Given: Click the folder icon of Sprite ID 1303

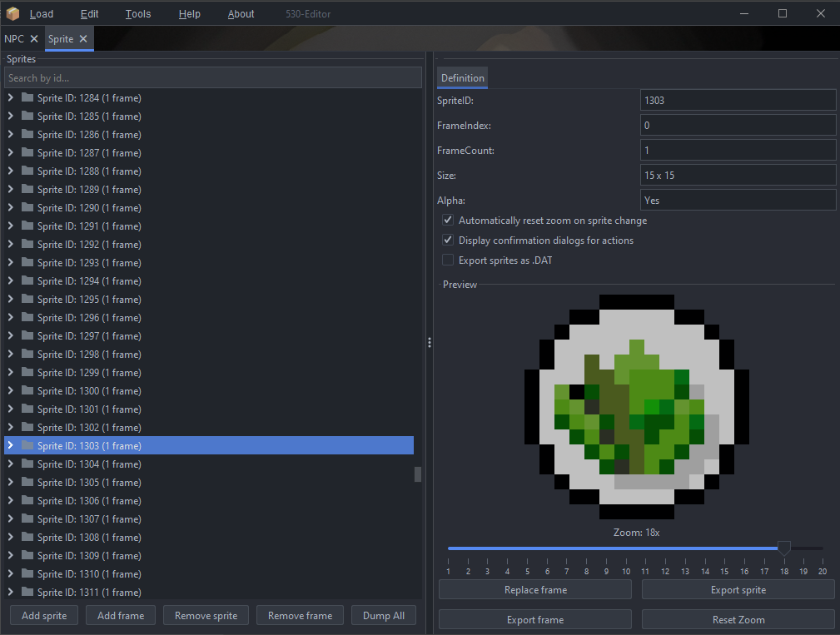Looking at the screenshot, I should click(x=27, y=445).
